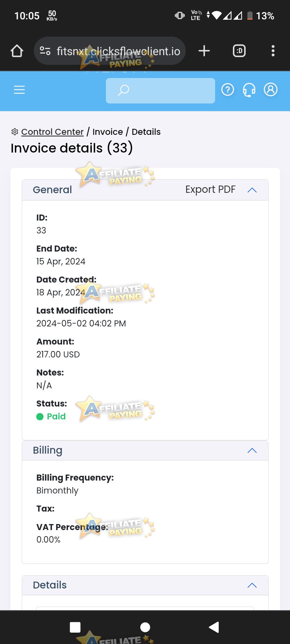Image resolution: width=290 pixels, height=644 pixels.
Task: Select the Invoice breadcrumb item
Action: 108,132
